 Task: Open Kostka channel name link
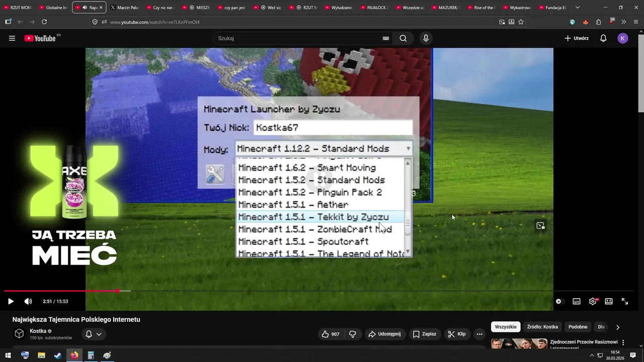[38, 331]
